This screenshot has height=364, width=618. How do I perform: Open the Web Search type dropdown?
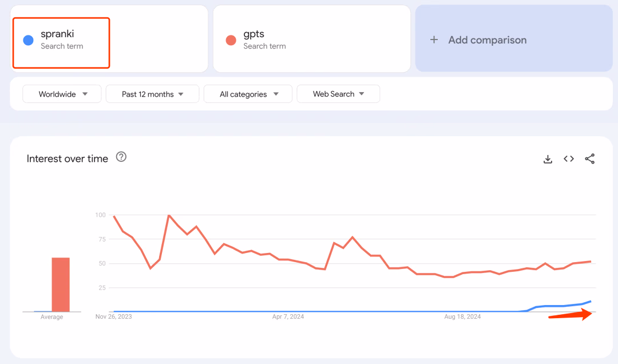click(x=338, y=94)
